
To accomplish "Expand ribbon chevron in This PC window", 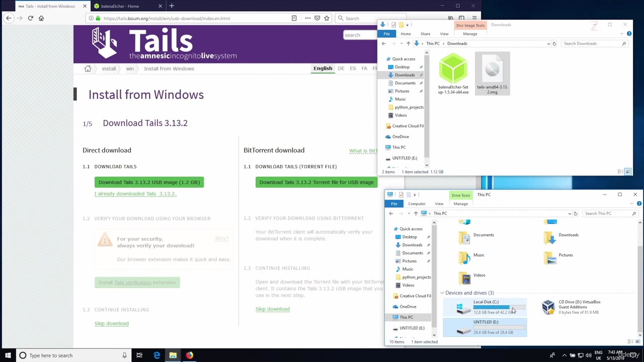I will 632,204.
